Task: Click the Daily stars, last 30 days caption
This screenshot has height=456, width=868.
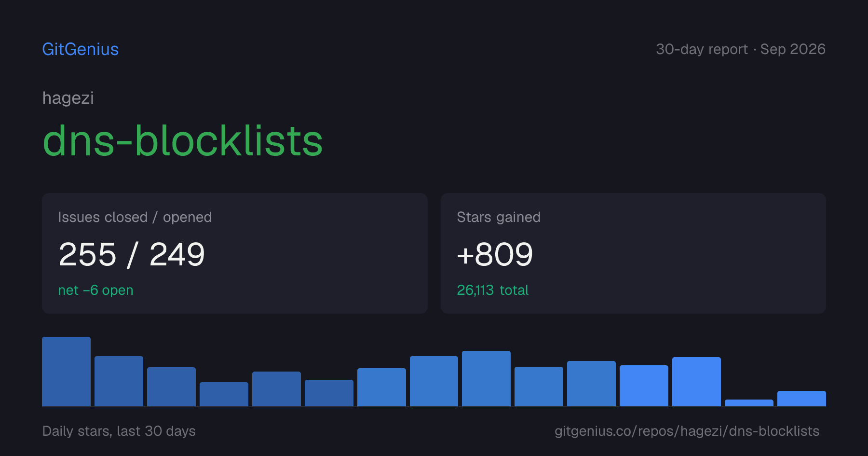Action: [x=119, y=431]
